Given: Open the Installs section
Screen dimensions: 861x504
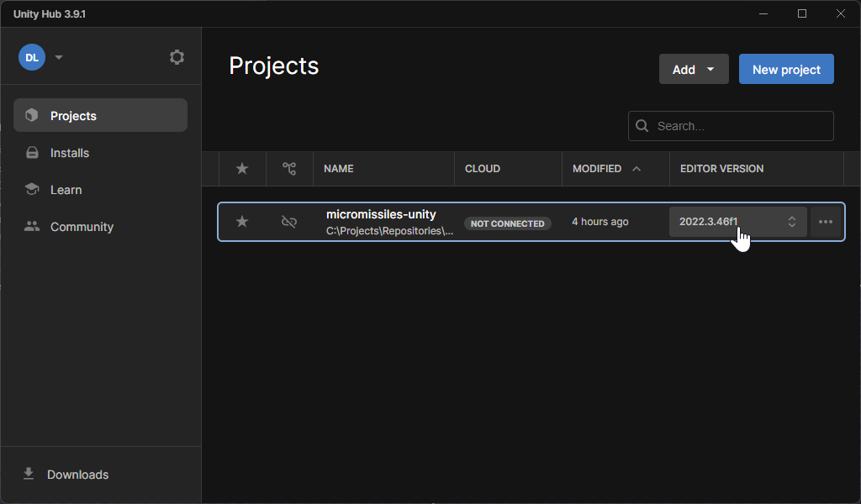Looking at the screenshot, I should tap(101, 153).
